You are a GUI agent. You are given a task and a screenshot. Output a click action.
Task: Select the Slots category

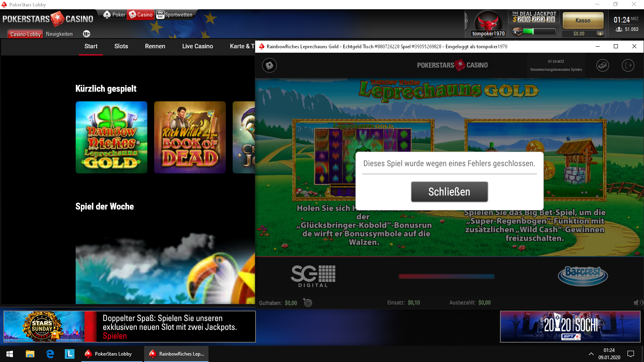(x=121, y=46)
